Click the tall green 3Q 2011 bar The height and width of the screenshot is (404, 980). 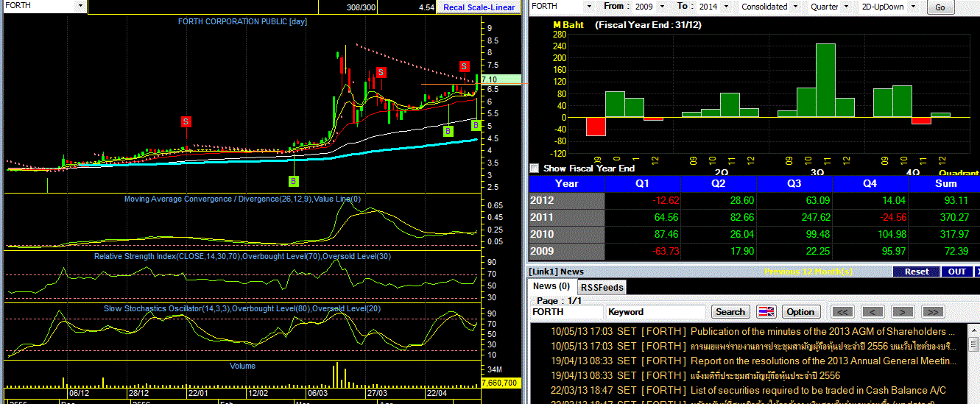[x=826, y=80]
